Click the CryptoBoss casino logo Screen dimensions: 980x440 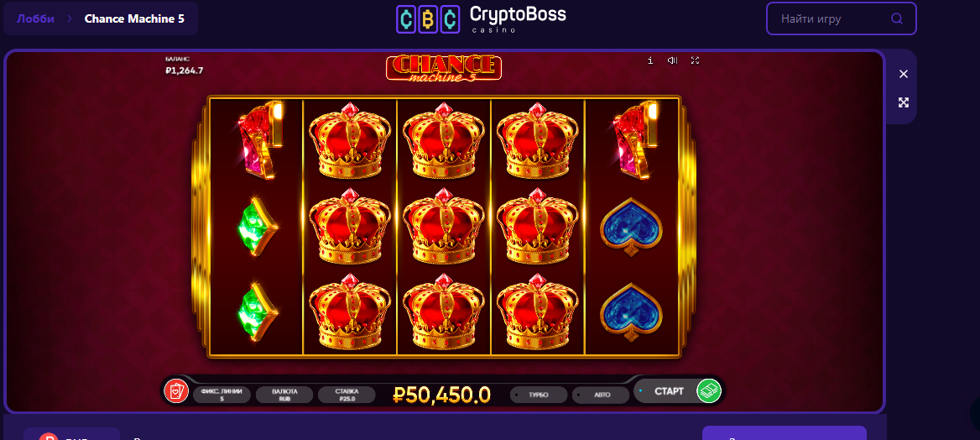click(x=481, y=18)
